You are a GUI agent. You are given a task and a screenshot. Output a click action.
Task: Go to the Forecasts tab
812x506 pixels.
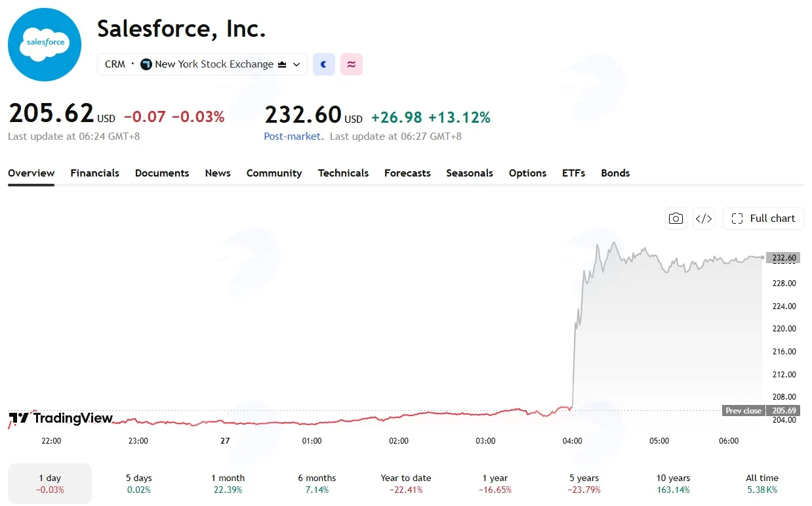(407, 173)
